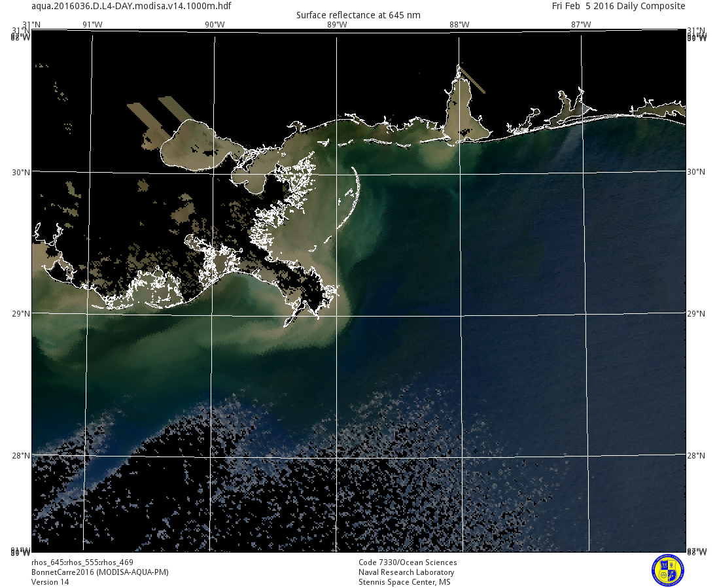Click the 90°W longitude label
This screenshot has width=717, height=588.
click(x=214, y=25)
